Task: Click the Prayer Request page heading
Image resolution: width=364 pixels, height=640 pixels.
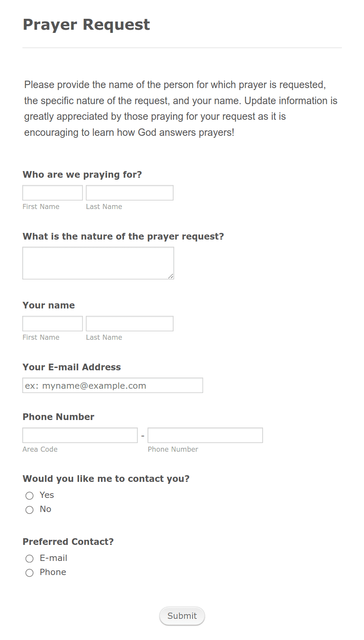Action: click(86, 24)
